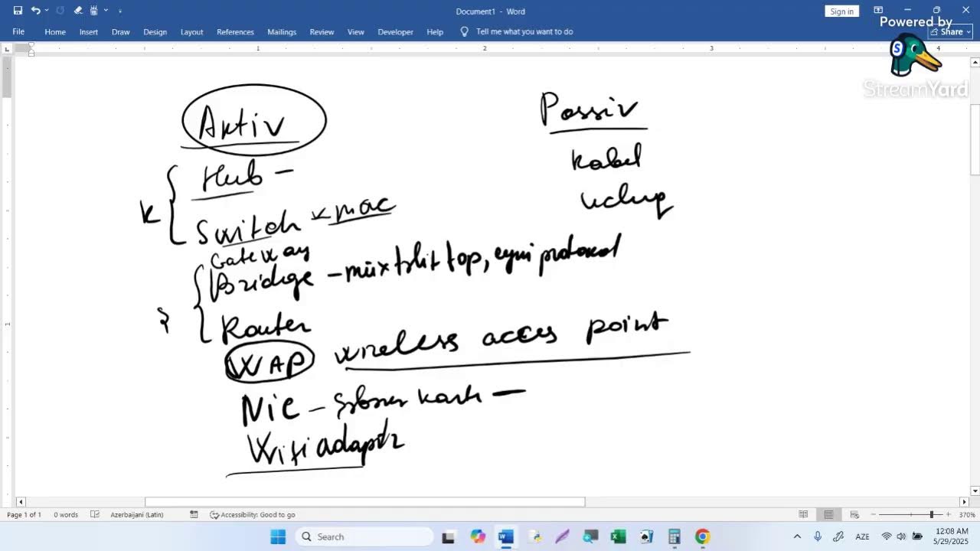
Task: Show hidden icons chevron in system tray
Action: [797, 536]
